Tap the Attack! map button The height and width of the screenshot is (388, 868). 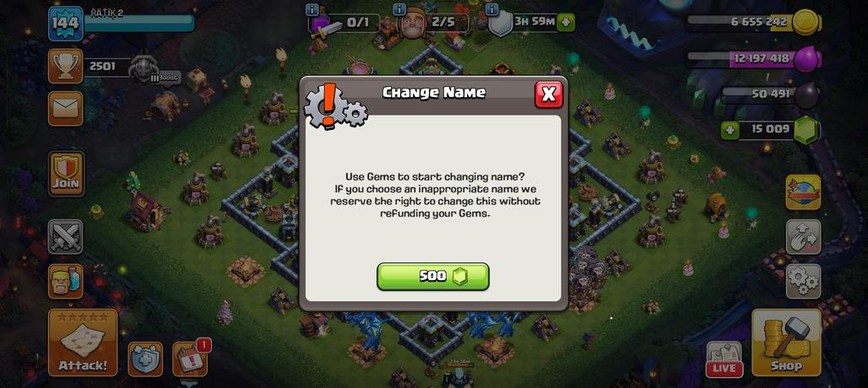(x=83, y=342)
